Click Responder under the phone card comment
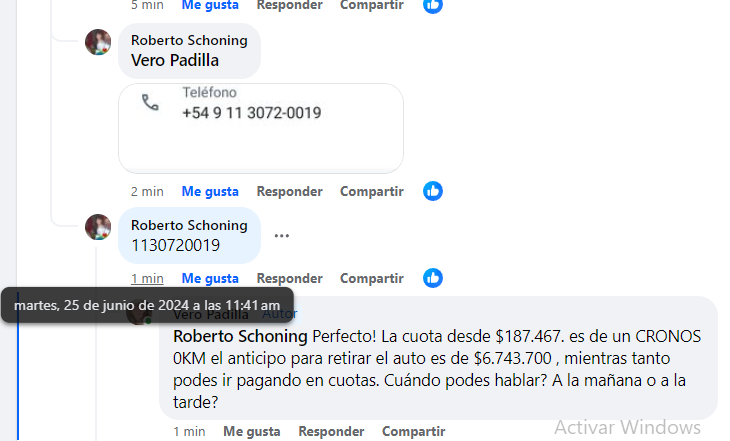The image size is (730, 441). pyautogui.click(x=290, y=191)
